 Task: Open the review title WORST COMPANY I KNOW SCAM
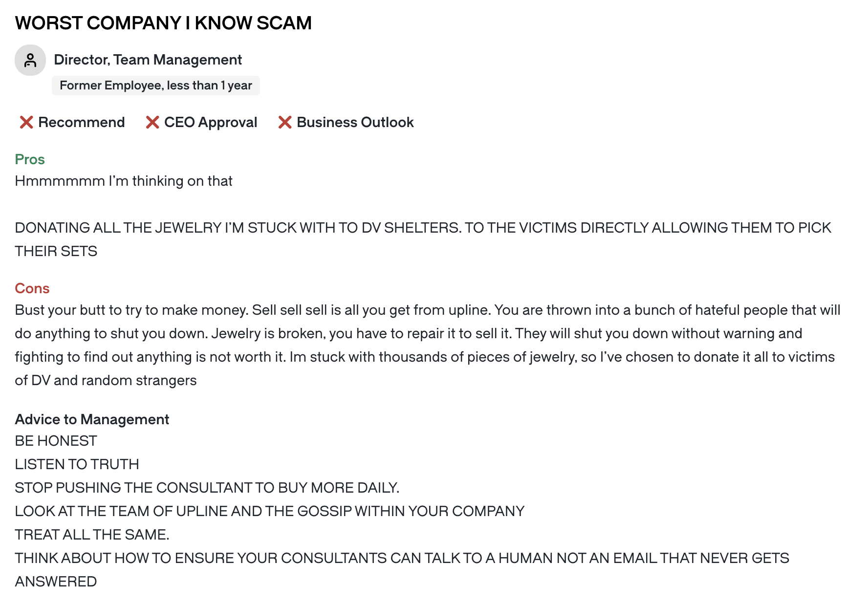[x=163, y=23]
